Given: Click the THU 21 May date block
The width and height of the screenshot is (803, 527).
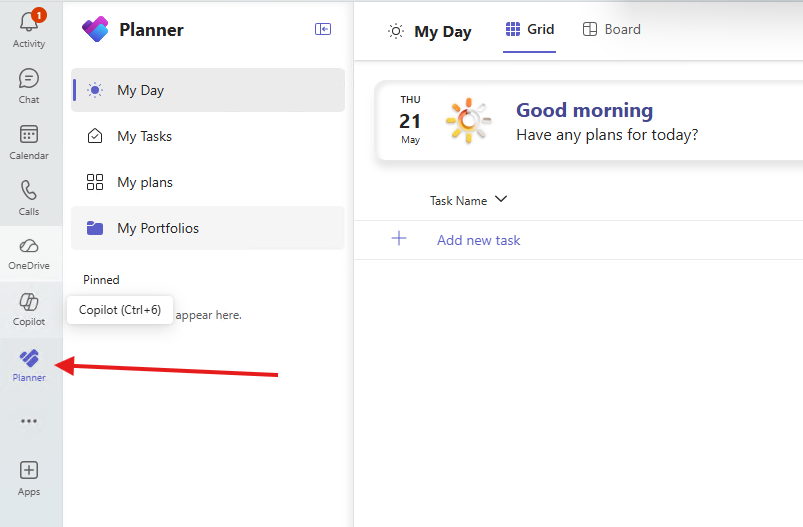Looking at the screenshot, I should (x=410, y=120).
